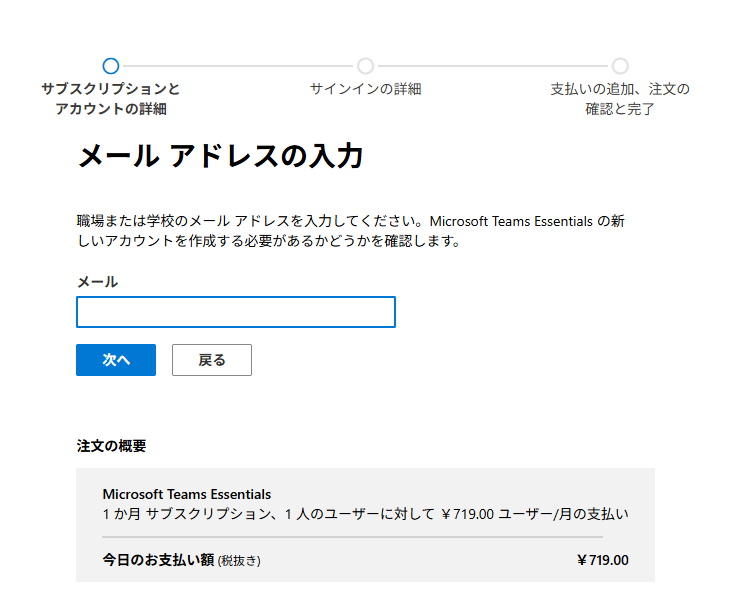Click the 1 か月 サブスクリプション description line
This screenshot has height=607, width=751.
point(365,514)
